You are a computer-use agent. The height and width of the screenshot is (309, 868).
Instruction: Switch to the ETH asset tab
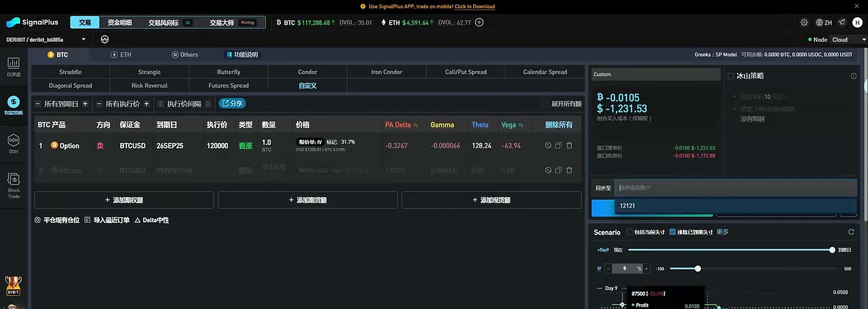click(121, 55)
